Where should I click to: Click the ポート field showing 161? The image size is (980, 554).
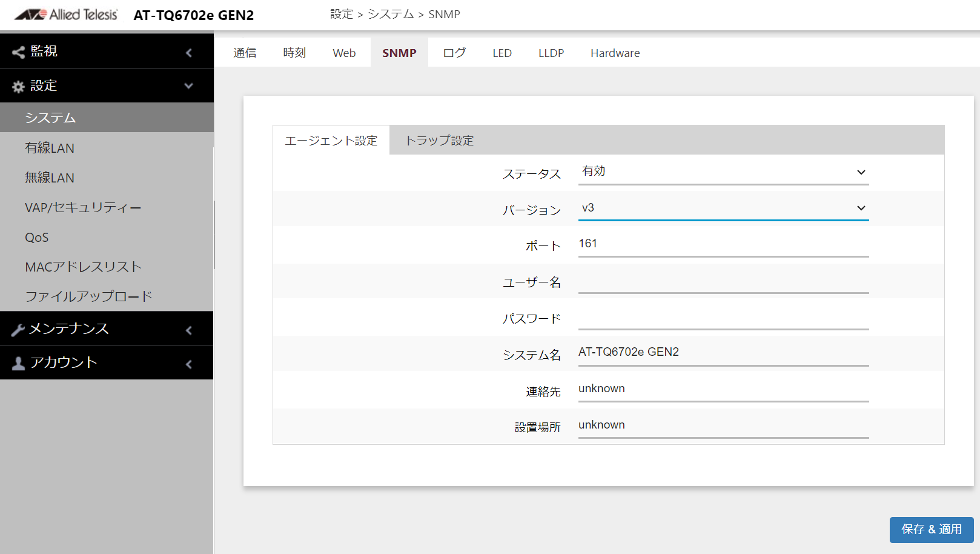click(723, 244)
